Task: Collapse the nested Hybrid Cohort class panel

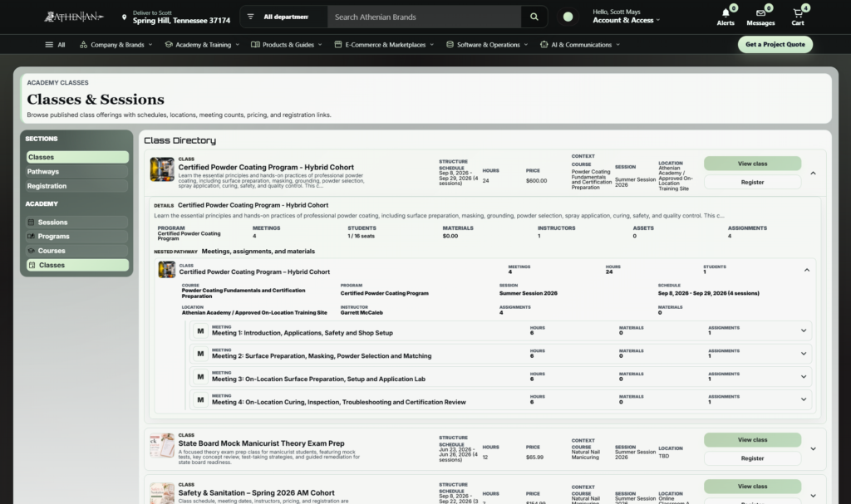Action: point(806,270)
